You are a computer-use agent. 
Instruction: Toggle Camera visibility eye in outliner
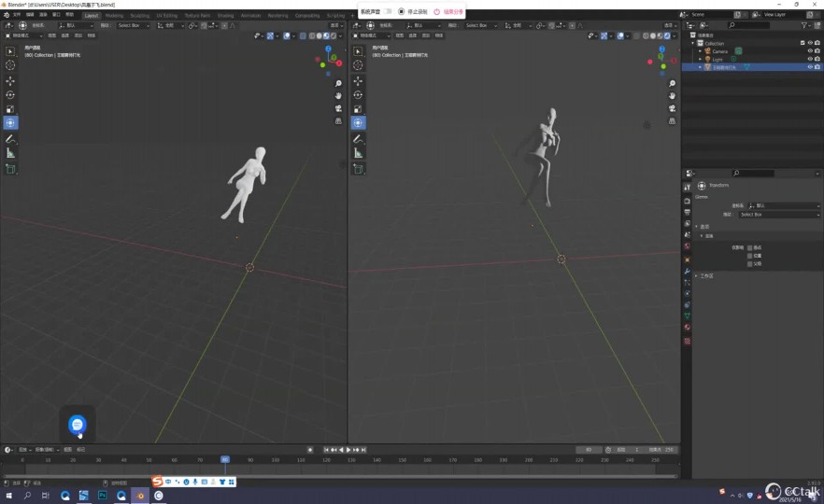[x=810, y=51]
